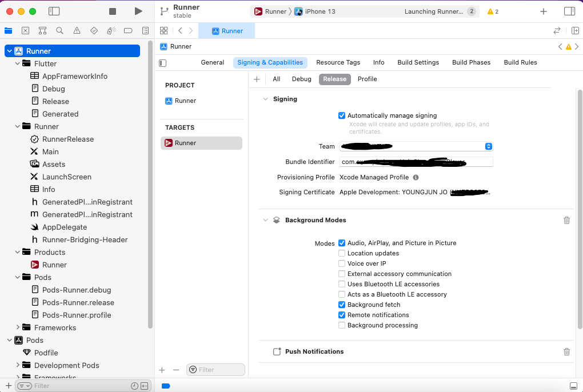Open the Symbol navigator
The height and width of the screenshot is (392, 583).
tap(42, 30)
